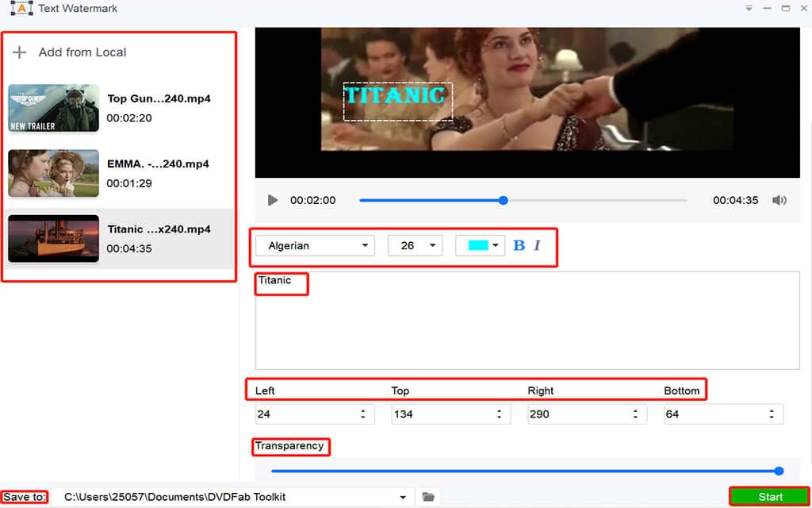
Task: Open the Algerian font dropdown
Action: [x=315, y=246]
